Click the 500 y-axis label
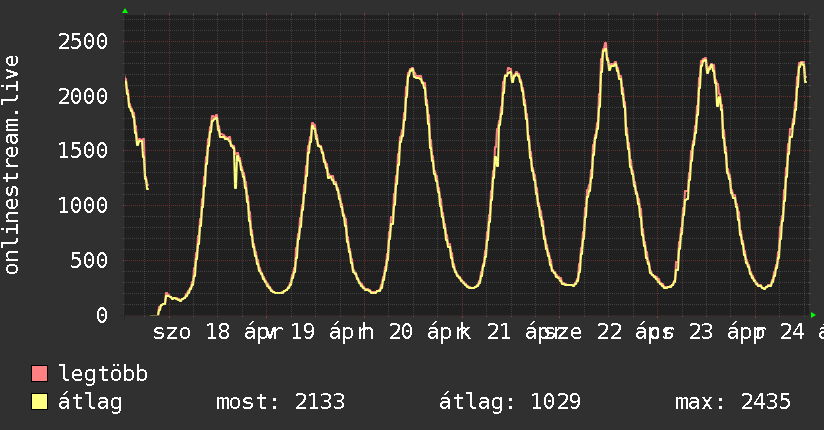Image resolution: width=824 pixels, height=430 pixels. coord(89,260)
